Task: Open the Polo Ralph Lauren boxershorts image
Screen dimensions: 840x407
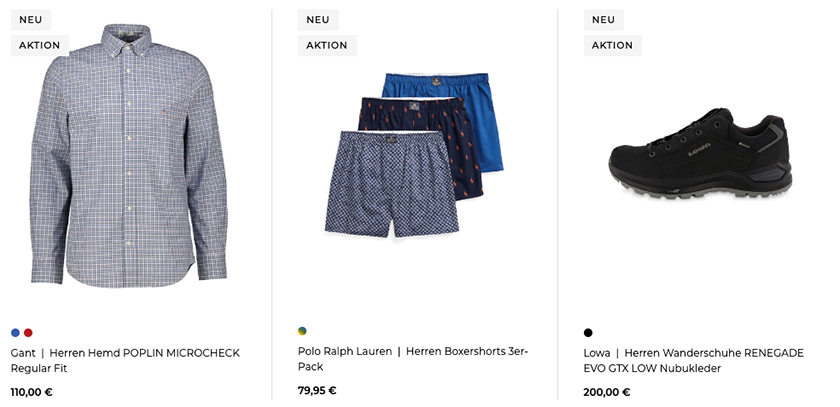Action: [x=414, y=155]
